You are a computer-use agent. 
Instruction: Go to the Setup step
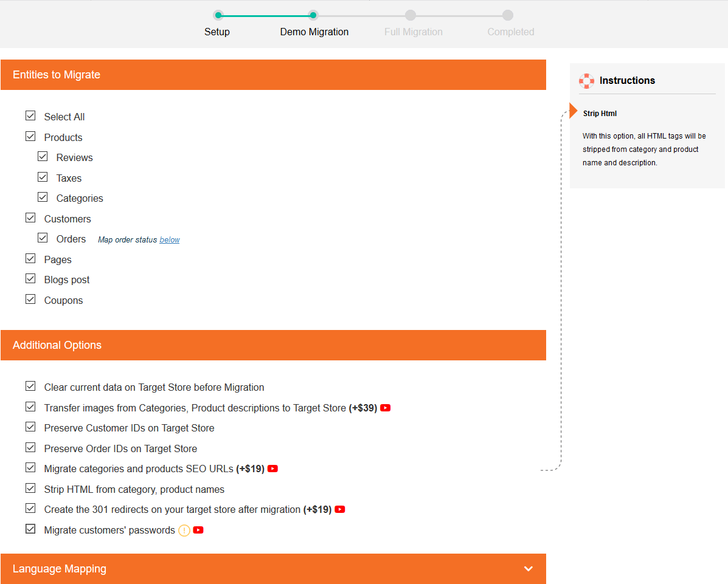[x=217, y=32]
